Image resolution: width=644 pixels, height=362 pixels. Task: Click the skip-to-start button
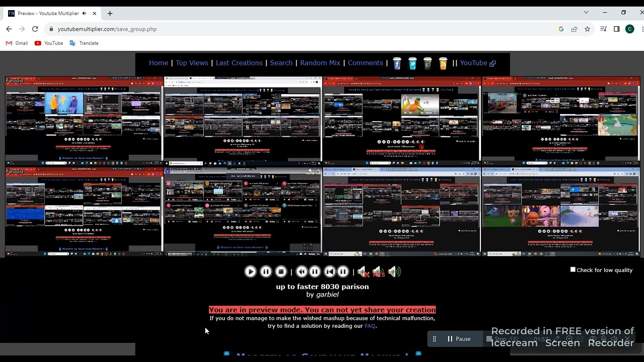point(330,272)
